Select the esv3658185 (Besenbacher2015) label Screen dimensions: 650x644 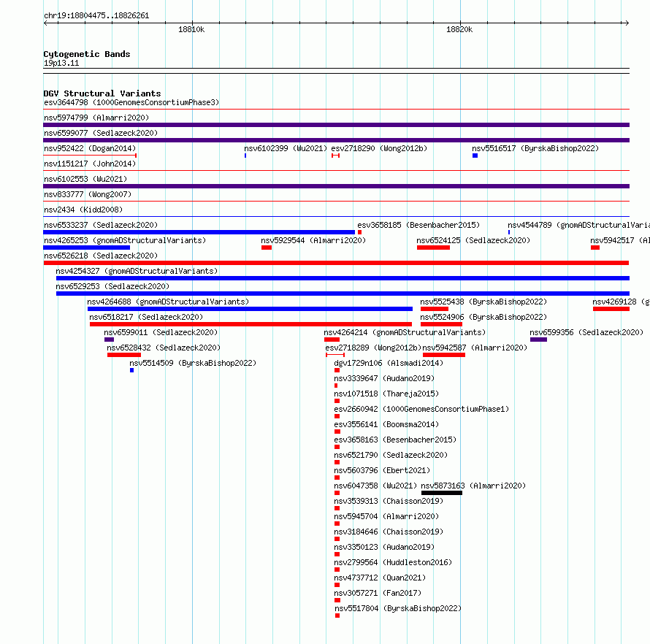coord(418,225)
